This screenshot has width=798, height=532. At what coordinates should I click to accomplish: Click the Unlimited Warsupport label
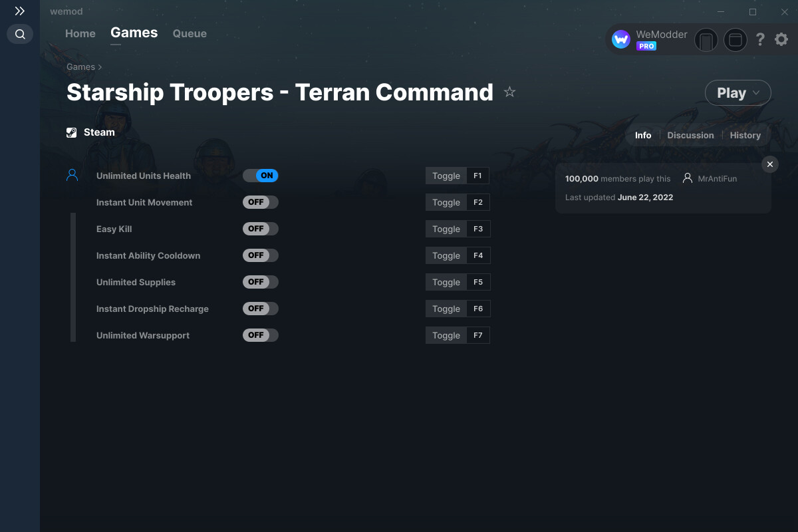(143, 335)
